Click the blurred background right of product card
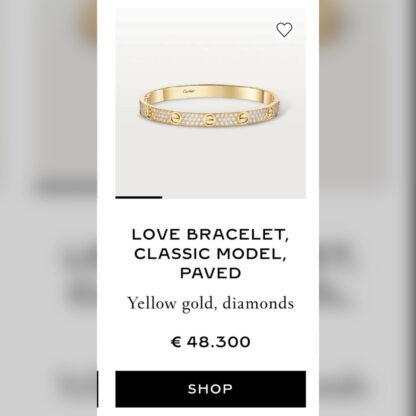Screen dimensions: 416x416 coord(367,208)
